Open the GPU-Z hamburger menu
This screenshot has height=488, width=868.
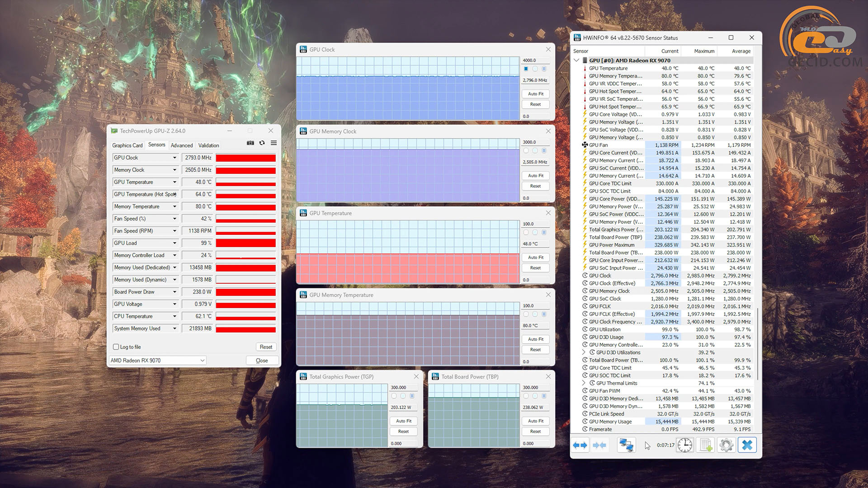coord(274,143)
